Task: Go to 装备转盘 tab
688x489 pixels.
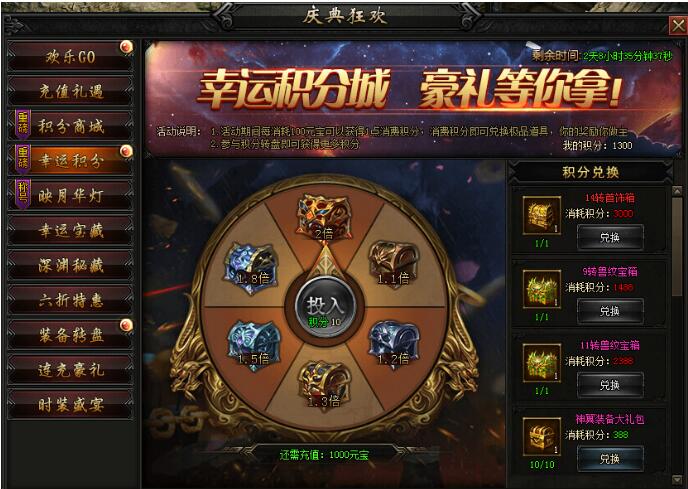Action: 70,335
